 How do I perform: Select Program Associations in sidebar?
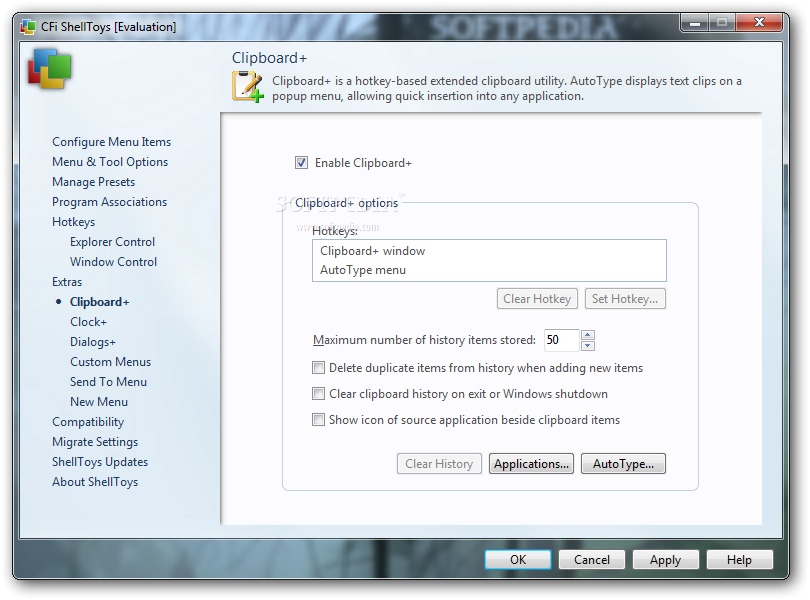[110, 202]
